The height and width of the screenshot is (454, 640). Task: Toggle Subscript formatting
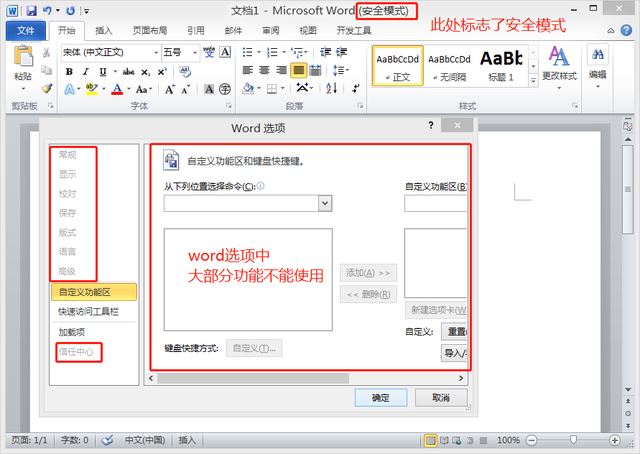[x=146, y=72]
